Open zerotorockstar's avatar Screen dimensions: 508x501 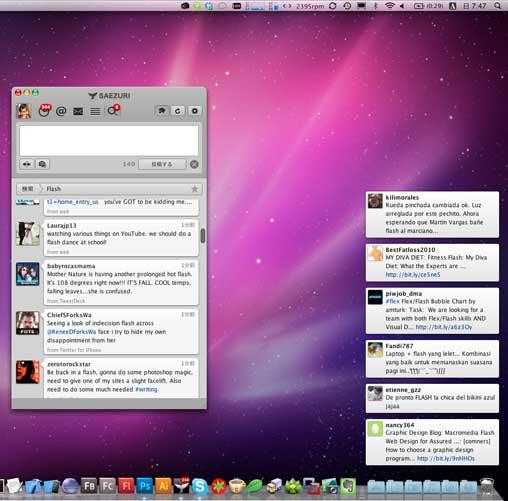tap(28, 372)
